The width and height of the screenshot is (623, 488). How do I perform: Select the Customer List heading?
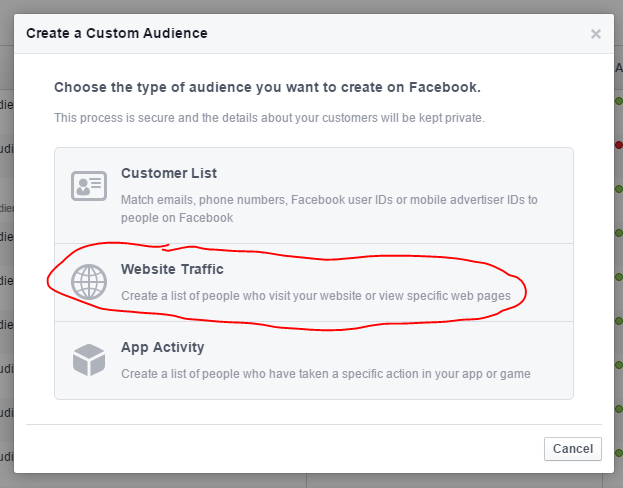click(x=169, y=173)
